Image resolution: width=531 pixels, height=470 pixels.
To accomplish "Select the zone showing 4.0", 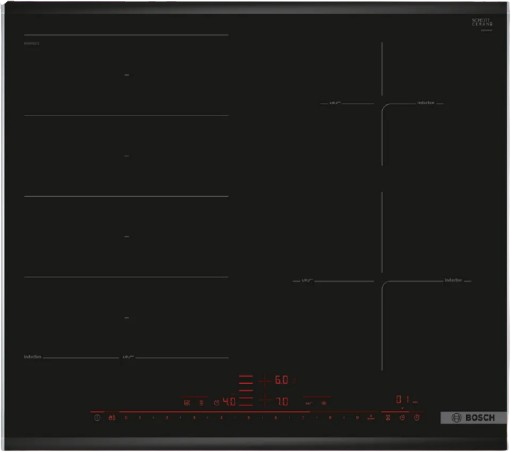I will coord(229,402).
